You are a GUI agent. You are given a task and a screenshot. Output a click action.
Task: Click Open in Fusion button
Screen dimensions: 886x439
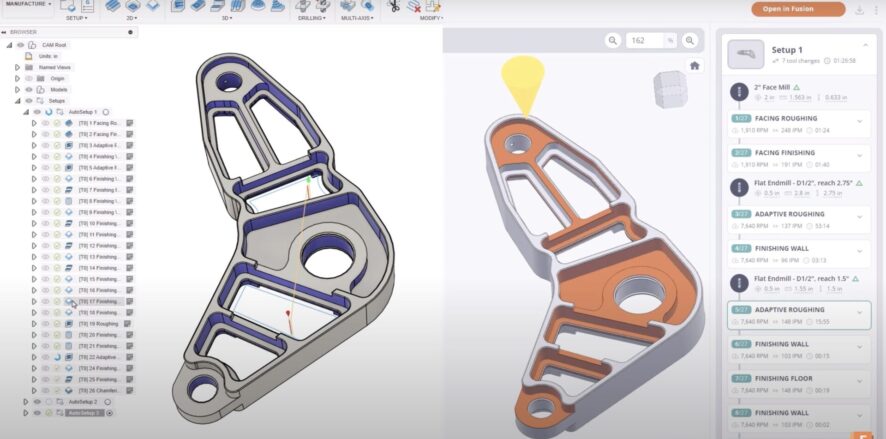click(798, 8)
